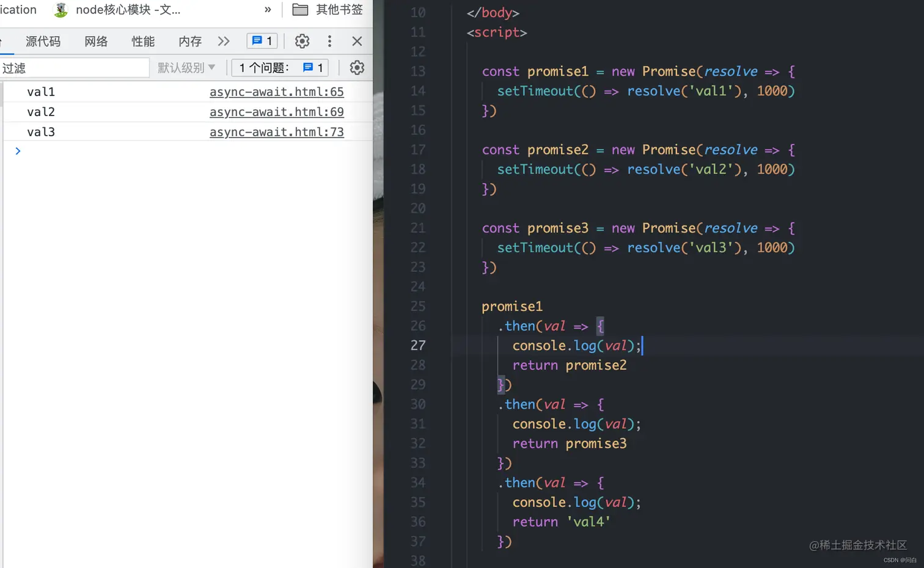This screenshot has width=924, height=568.
Task: Select the val3 console log entry
Action: 41,132
